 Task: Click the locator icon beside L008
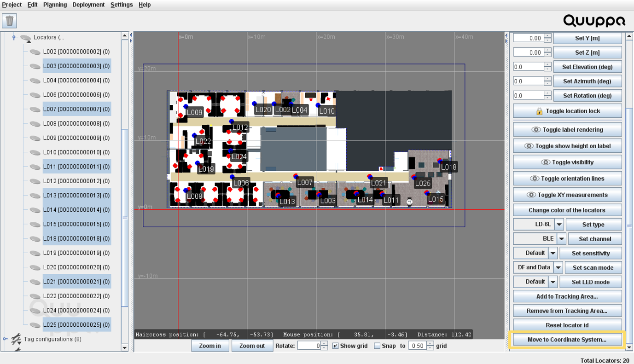35,124
